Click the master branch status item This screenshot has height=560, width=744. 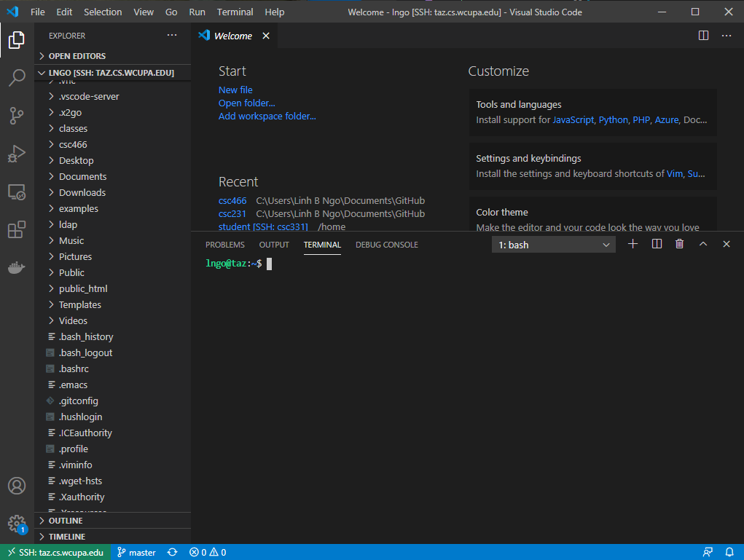click(137, 553)
